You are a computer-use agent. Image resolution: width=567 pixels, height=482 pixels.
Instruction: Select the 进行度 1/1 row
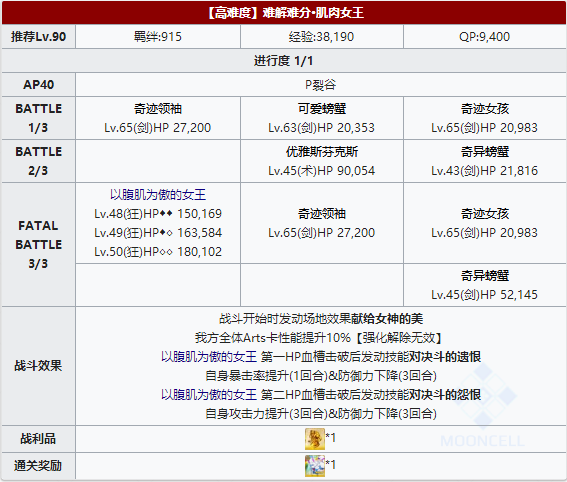(x=284, y=60)
